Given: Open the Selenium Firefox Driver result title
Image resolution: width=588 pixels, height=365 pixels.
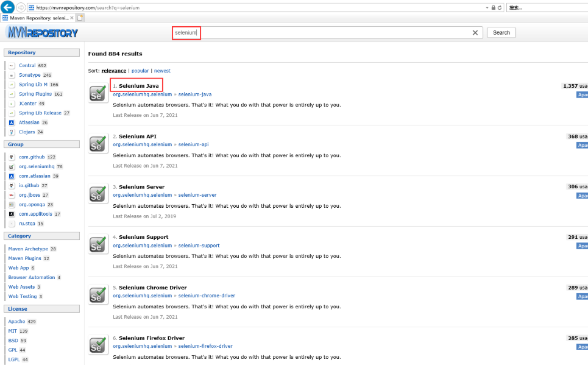Looking at the screenshot, I should click(x=152, y=338).
